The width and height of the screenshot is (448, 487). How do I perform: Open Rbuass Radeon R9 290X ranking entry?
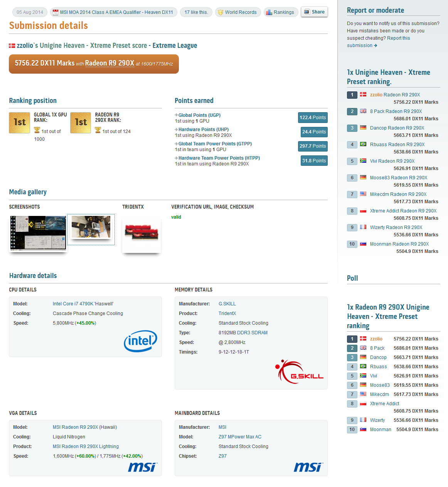[x=397, y=145]
